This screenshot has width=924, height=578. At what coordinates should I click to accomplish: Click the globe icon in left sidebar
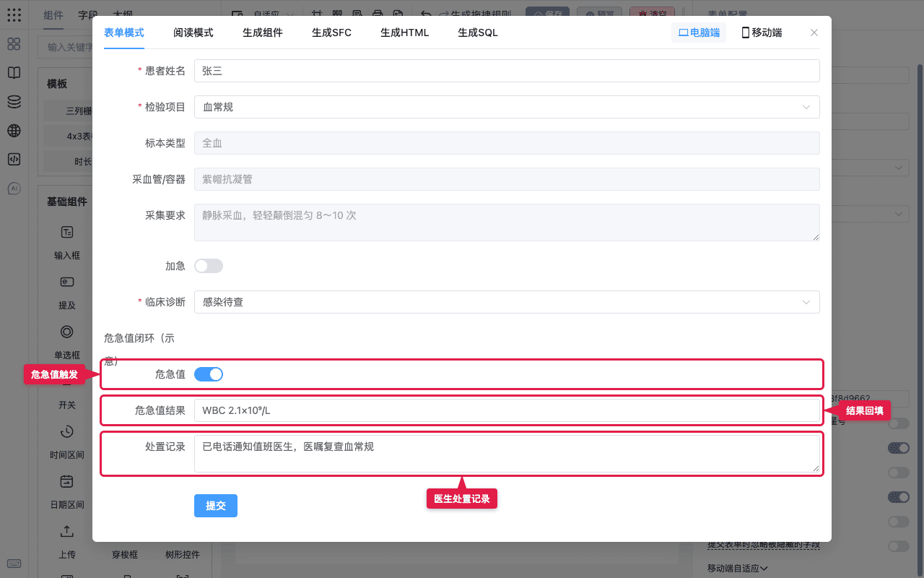pos(14,131)
